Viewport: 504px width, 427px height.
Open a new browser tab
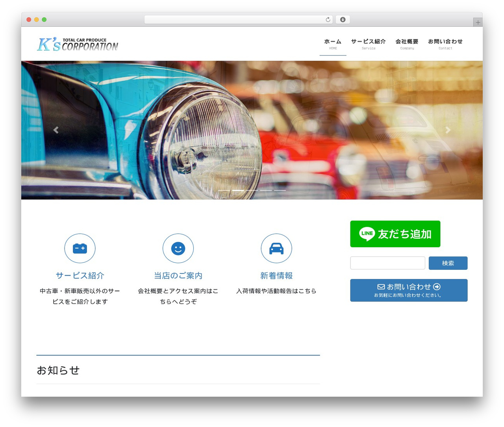point(478,22)
